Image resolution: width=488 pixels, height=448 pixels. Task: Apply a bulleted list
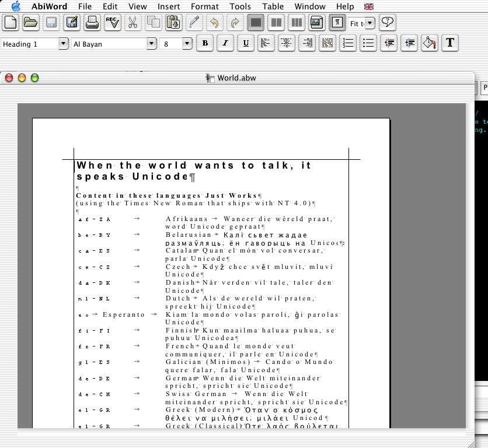point(368,43)
